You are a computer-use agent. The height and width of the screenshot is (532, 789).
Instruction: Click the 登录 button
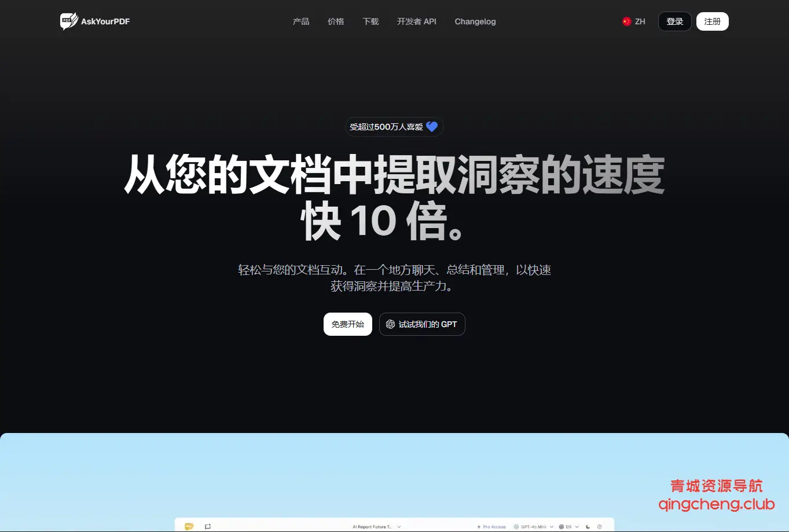(674, 21)
